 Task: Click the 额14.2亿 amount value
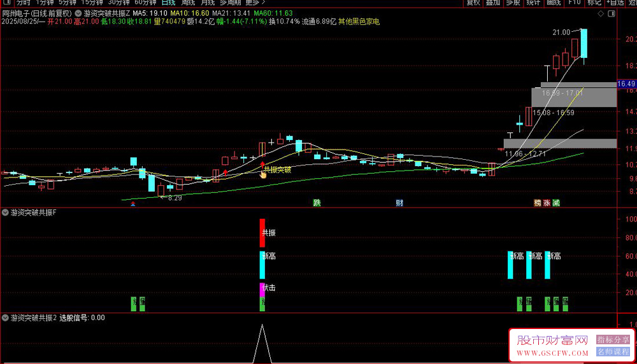click(201, 22)
